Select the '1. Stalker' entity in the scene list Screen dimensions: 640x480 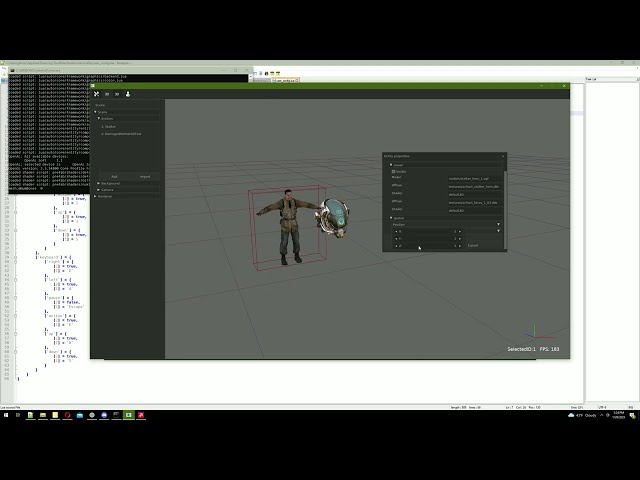point(109,127)
